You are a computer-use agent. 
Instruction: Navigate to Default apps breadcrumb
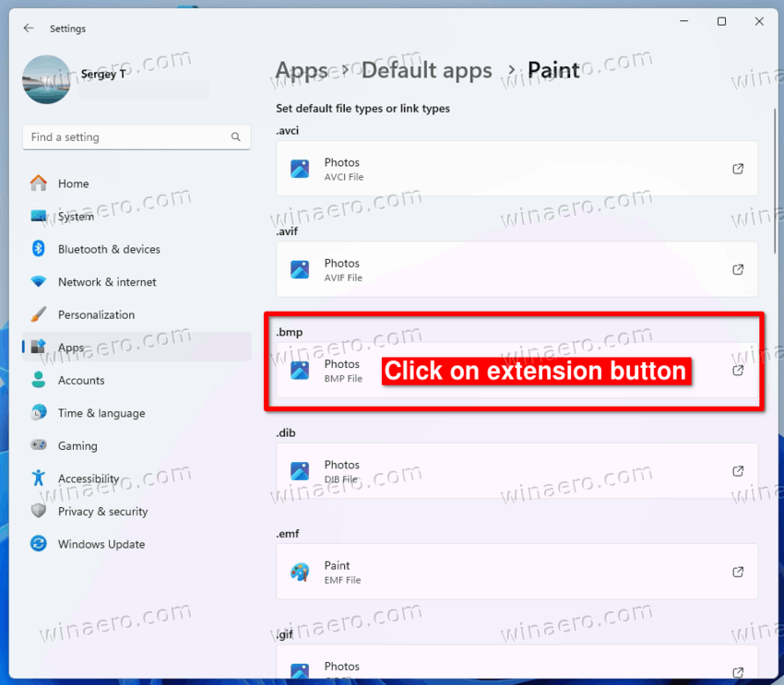click(x=426, y=70)
